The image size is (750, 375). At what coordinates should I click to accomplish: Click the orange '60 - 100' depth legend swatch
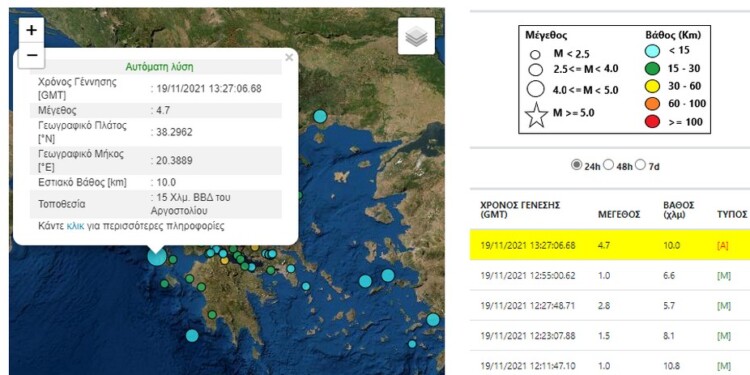(x=652, y=104)
